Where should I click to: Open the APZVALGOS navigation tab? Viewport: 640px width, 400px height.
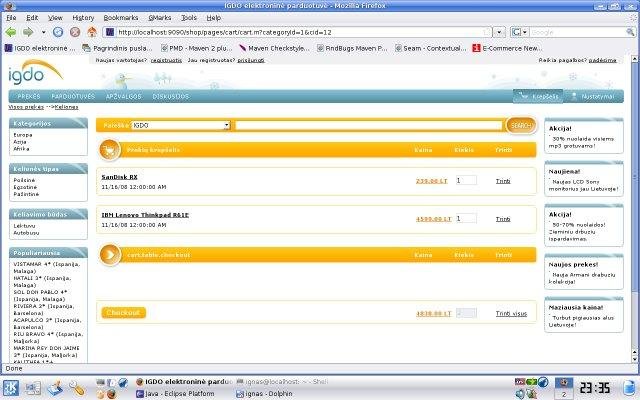(x=123, y=96)
